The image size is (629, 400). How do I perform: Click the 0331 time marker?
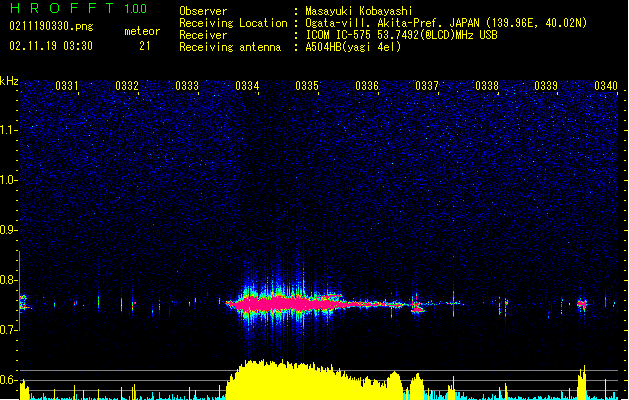pyautogui.click(x=67, y=86)
